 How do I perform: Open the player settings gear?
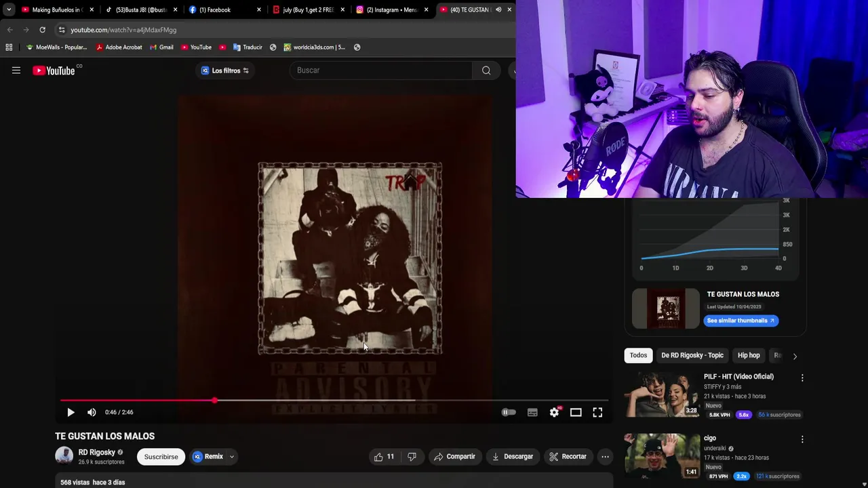point(555,412)
